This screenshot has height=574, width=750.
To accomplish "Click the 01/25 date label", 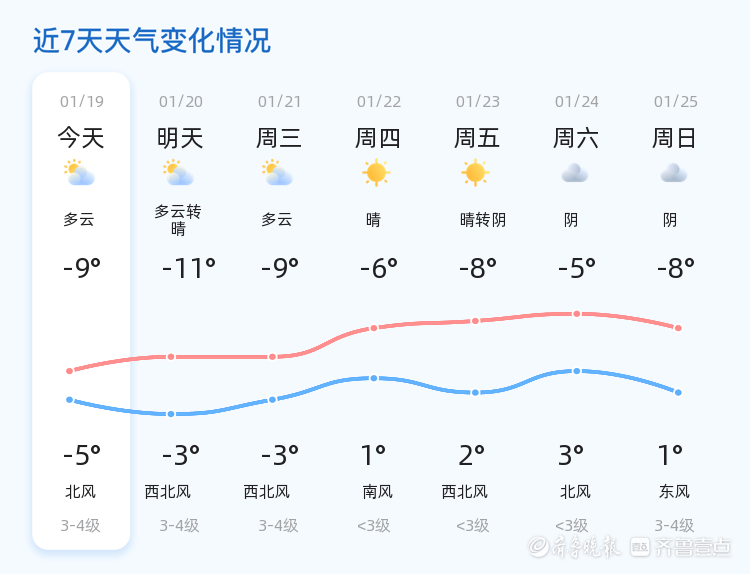I will [676, 101].
